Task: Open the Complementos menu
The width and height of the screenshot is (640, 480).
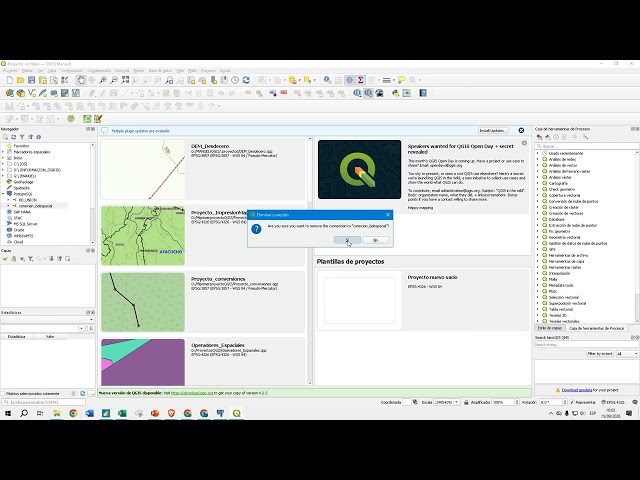Action: click(x=99, y=71)
